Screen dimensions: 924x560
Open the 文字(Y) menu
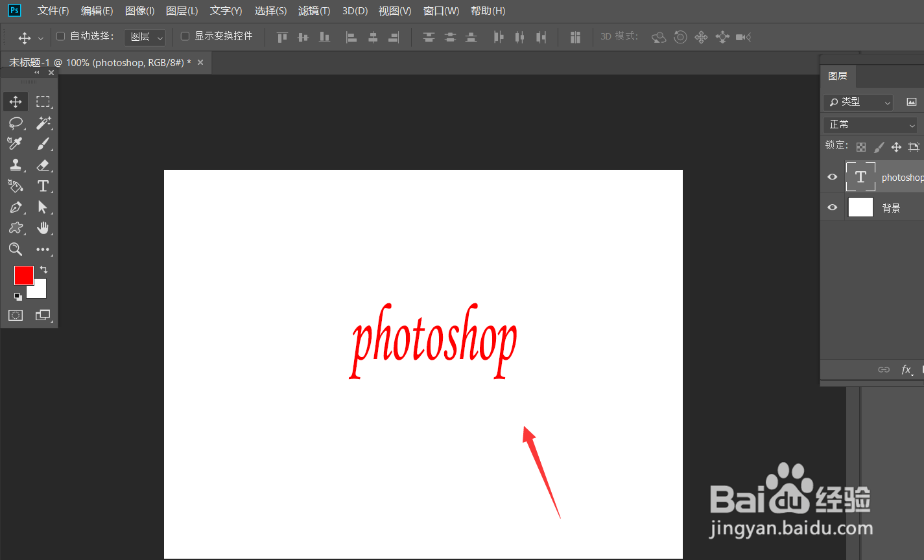(226, 11)
